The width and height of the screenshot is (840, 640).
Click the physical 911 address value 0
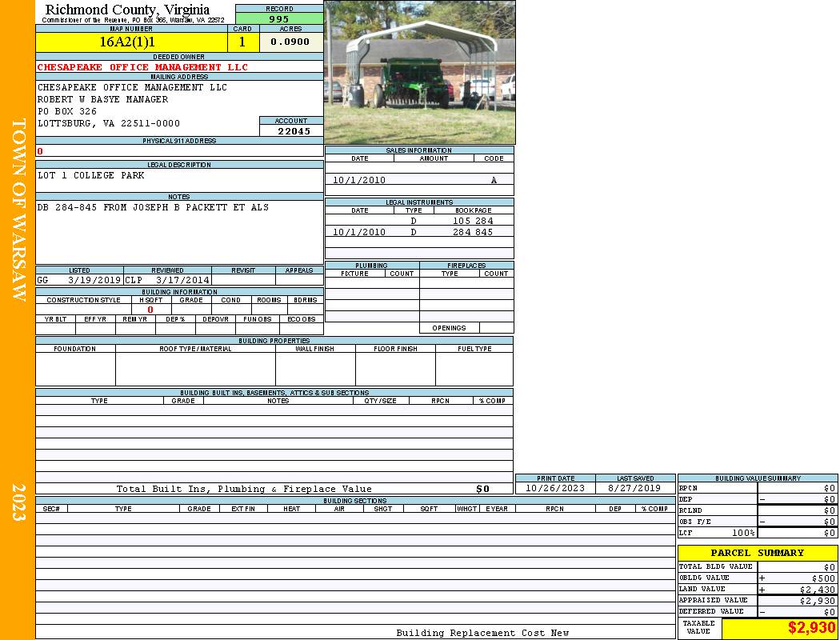point(40,151)
